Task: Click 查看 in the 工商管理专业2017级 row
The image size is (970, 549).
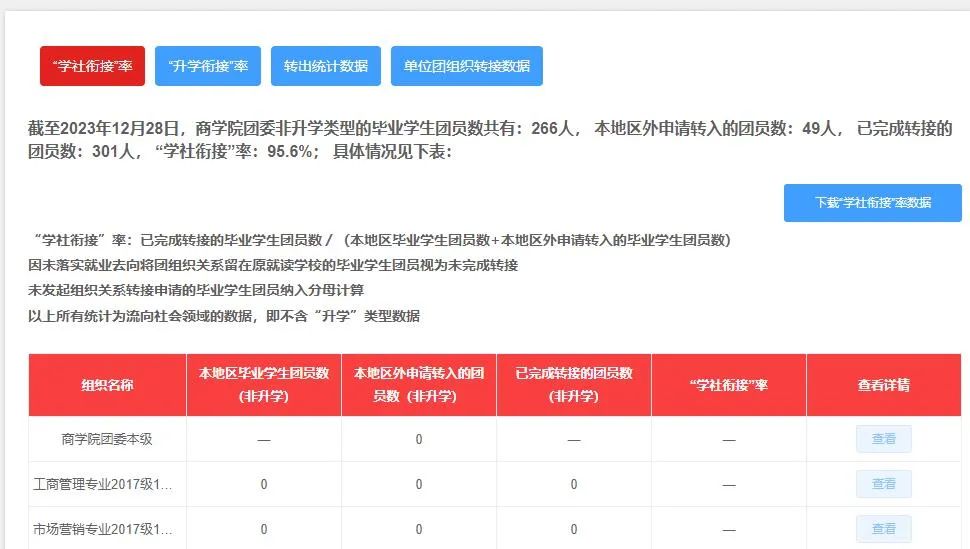Action: 883,484
